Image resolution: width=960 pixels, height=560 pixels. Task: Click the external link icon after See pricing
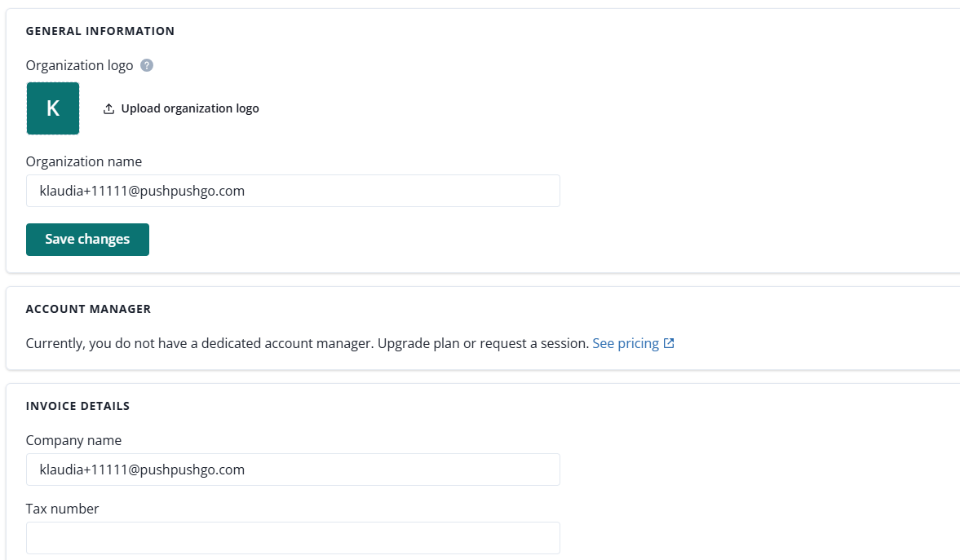(669, 343)
